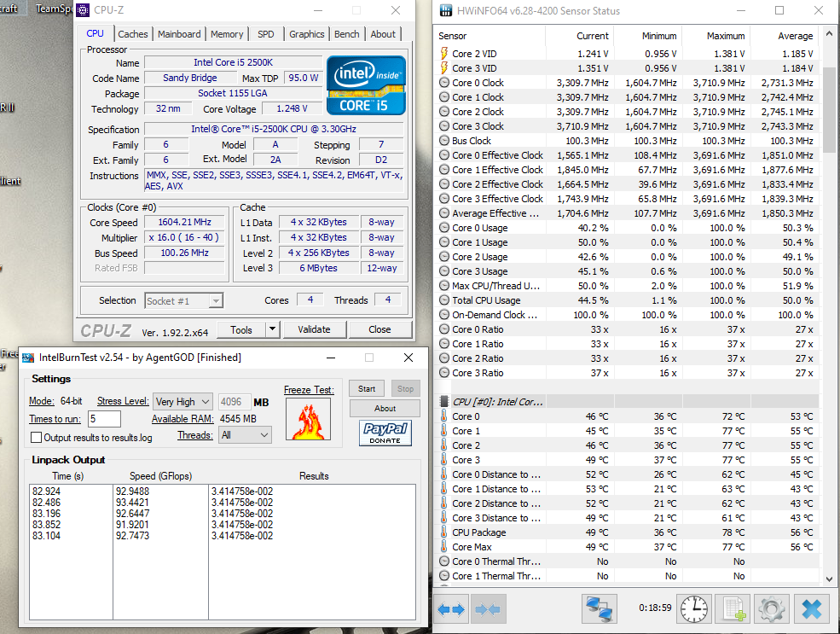Click the Bus Clock sensor icon
The image size is (840, 634).
pos(444,141)
